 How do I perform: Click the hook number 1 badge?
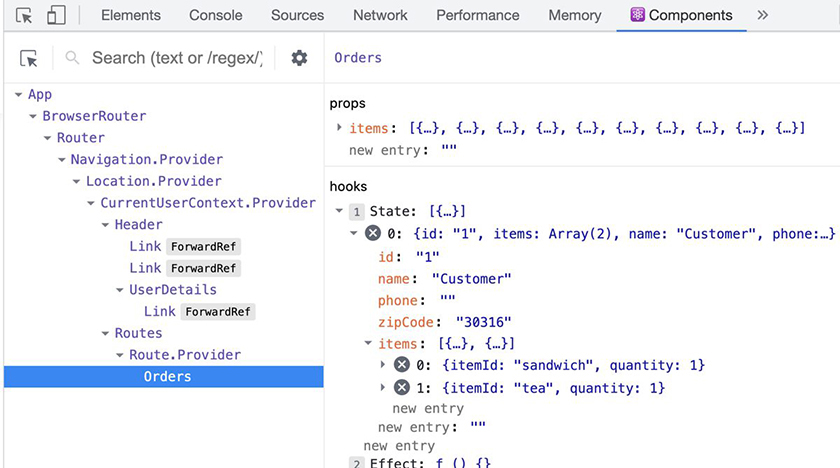356,212
